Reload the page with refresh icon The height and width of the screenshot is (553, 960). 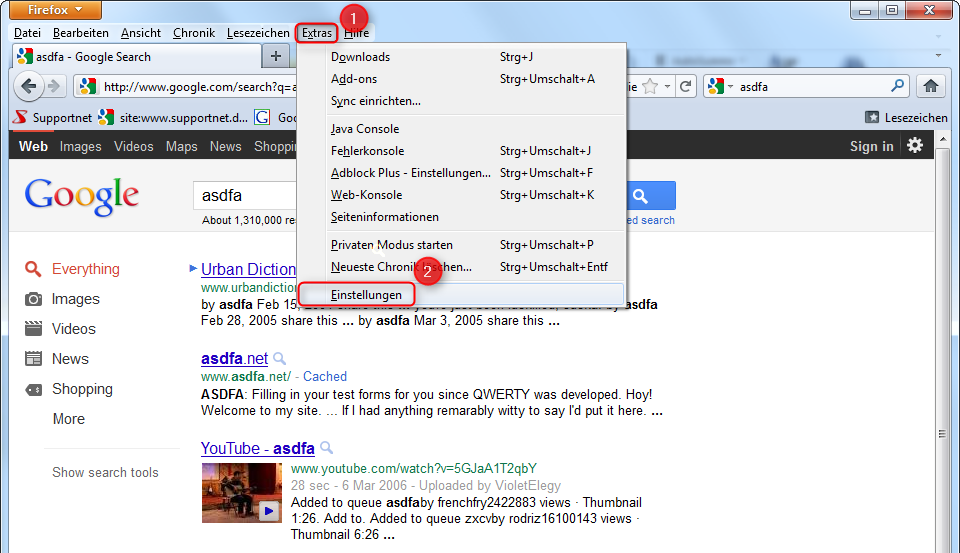tap(686, 86)
